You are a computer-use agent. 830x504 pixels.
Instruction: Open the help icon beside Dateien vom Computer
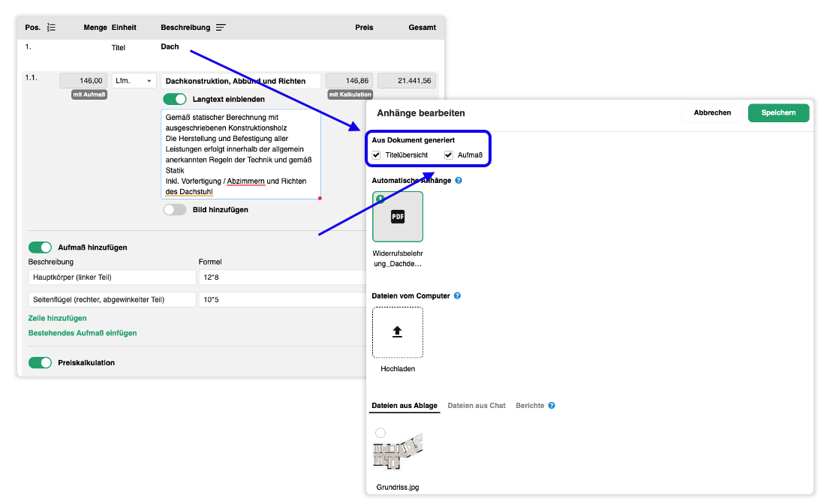click(457, 295)
